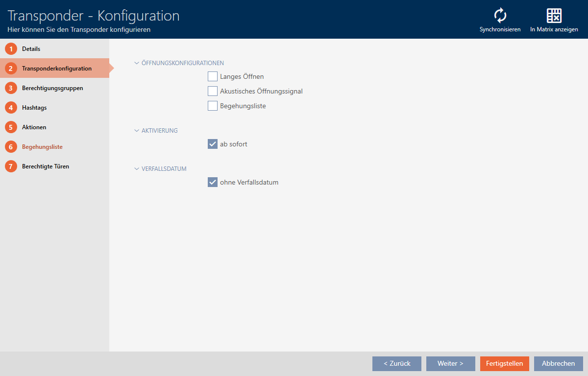This screenshot has width=588, height=376.
Task: Enable the Langes Öffnen checkbox
Action: click(213, 76)
